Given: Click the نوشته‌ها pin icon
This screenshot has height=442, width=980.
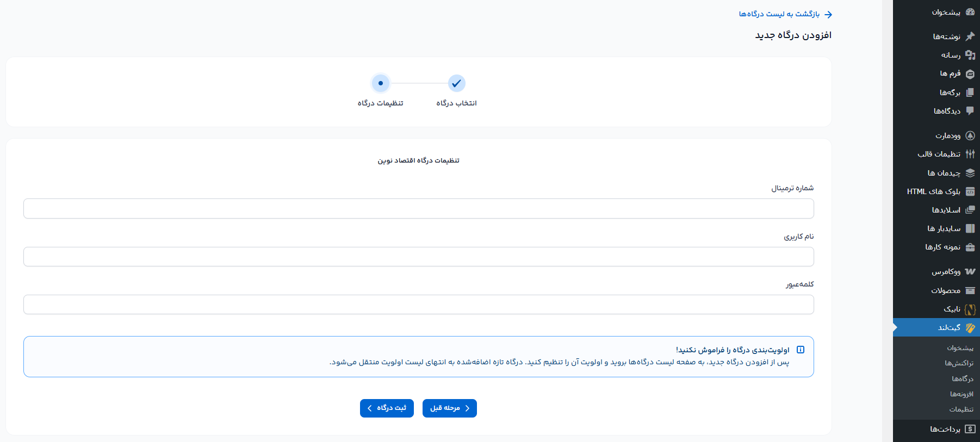Looking at the screenshot, I should (970, 36).
